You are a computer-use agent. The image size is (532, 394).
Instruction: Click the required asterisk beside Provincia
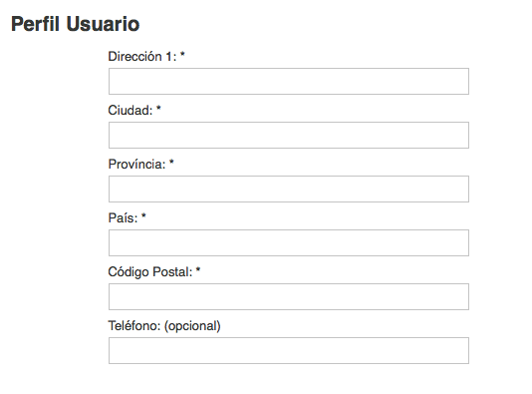click(x=171, y=162)
